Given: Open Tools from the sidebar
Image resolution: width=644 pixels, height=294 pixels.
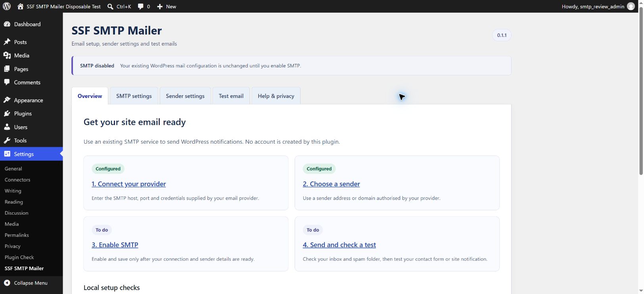Looking at the screenshot, I should [x=31, y=140].
